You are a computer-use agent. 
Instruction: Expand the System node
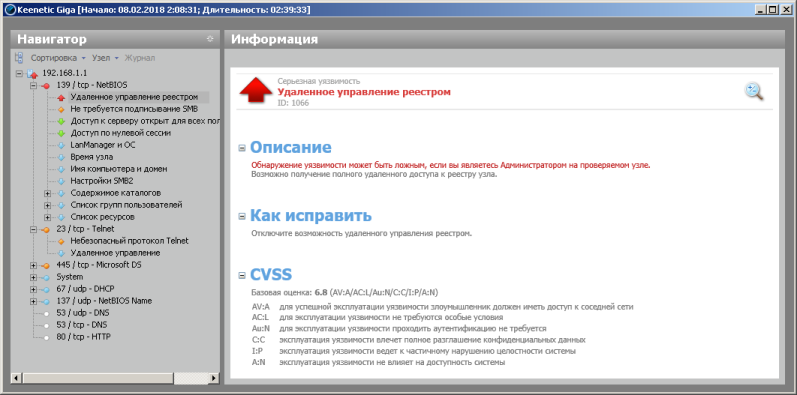[x=34, y=277]
